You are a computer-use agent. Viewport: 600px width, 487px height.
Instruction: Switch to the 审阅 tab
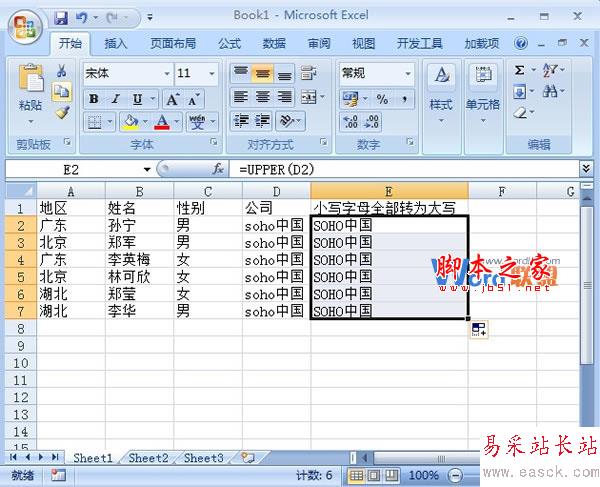[318, 44]
